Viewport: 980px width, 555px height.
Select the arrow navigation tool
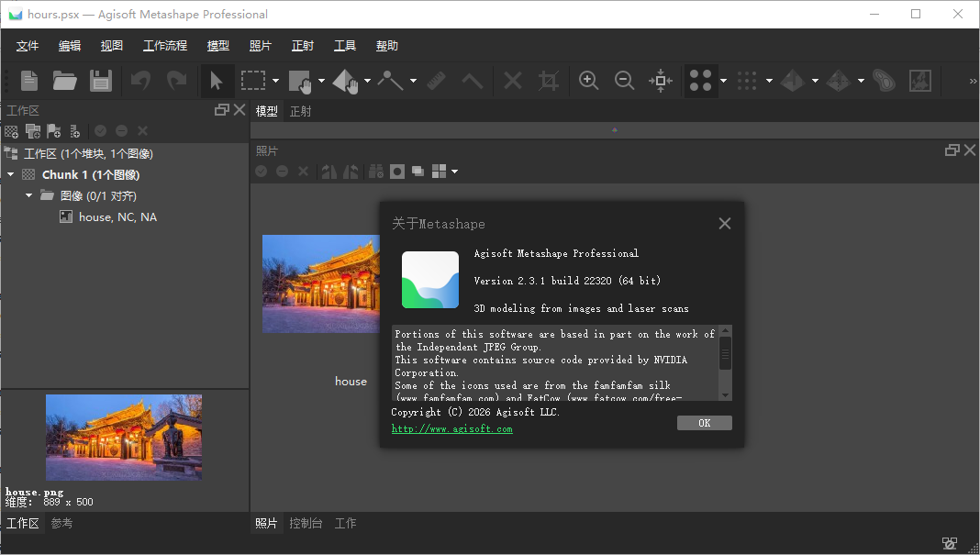(217, 81)
